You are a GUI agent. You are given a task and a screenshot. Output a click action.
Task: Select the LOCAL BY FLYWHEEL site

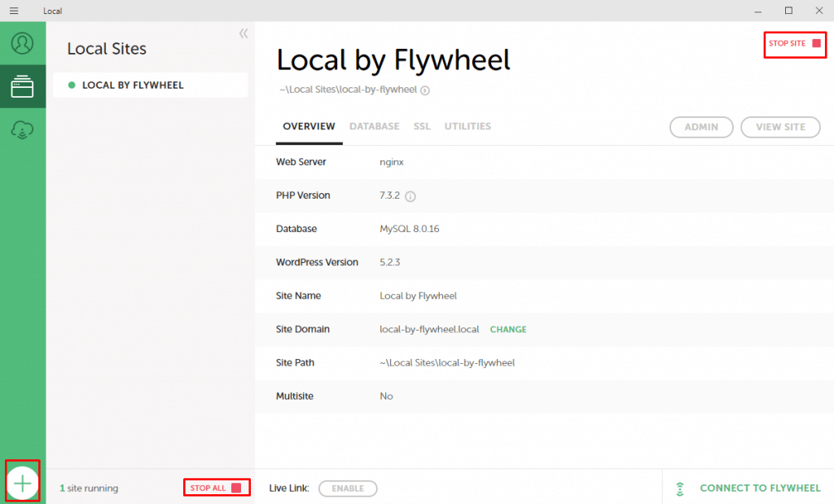151,85
